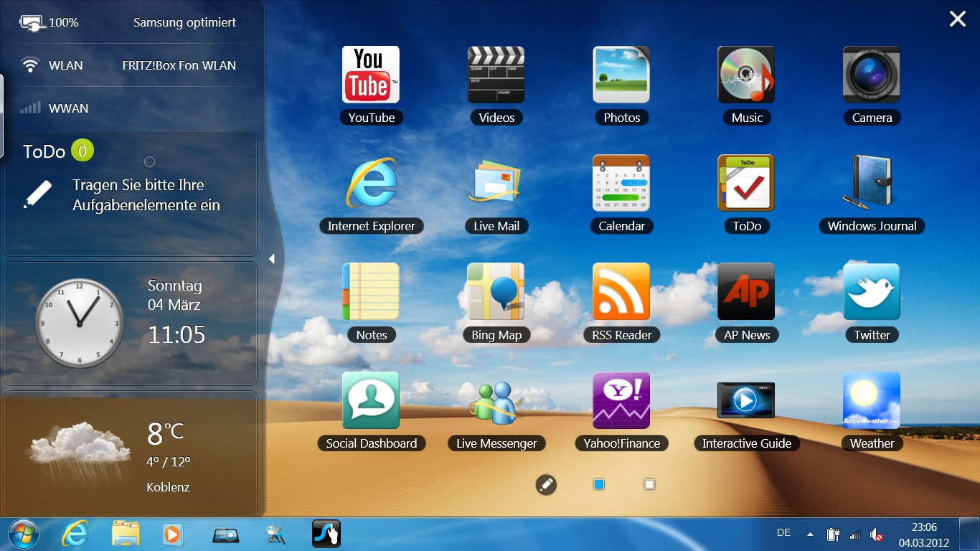Launch the Bing Map app
Viewport: 980px width, 551px height.
pos(496,292)
